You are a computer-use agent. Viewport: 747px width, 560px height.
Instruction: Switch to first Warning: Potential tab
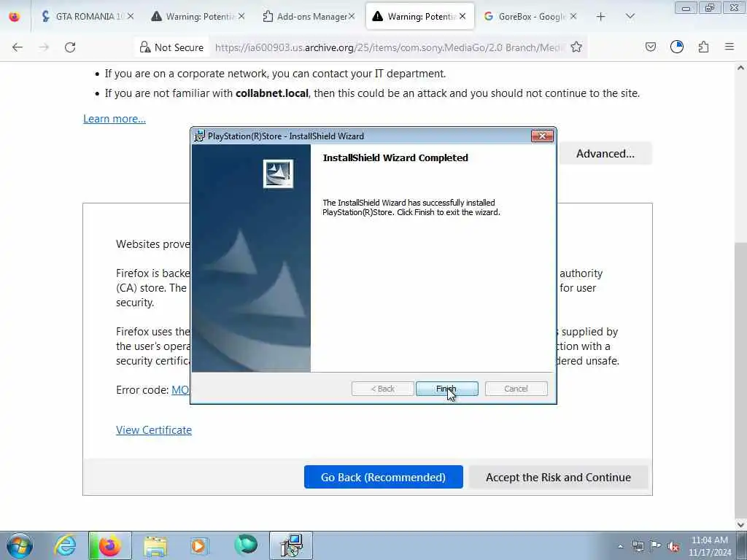pyautogui.click(x=198, y=17)
